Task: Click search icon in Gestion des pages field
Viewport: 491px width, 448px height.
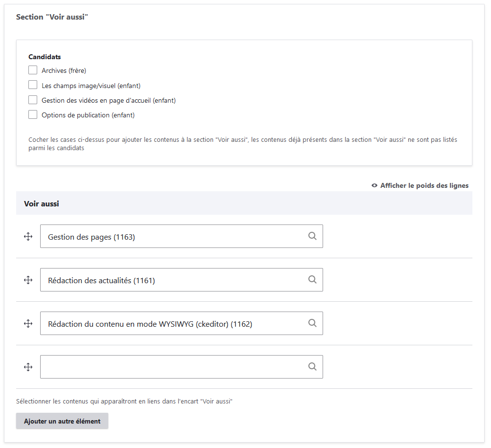Action: tap(312, 236)
